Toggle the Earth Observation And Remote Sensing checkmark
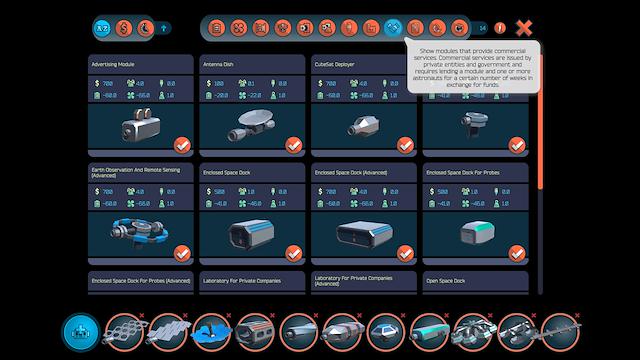The height and width of the screenshot is (360, 640). click(182, 253)
